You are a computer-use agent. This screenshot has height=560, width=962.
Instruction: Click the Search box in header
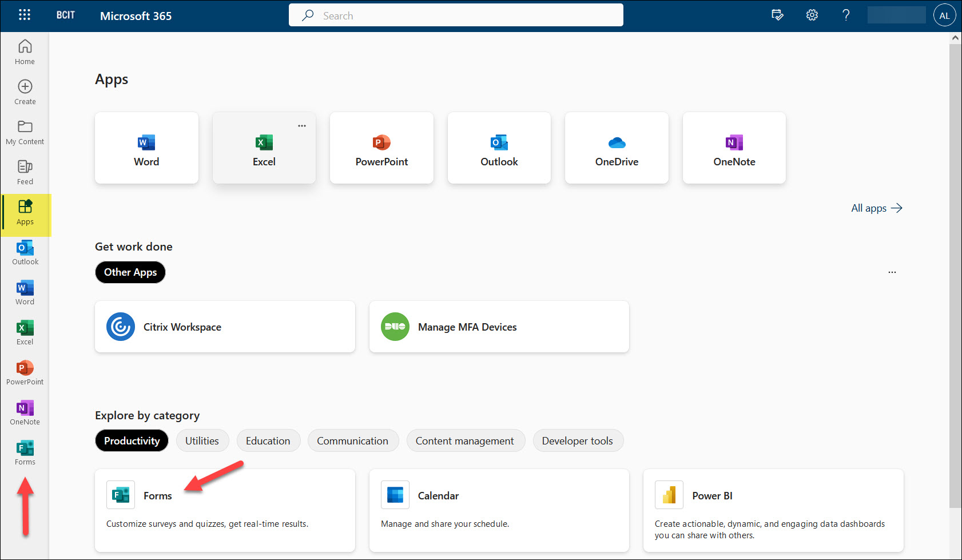[x=456, y=15]
